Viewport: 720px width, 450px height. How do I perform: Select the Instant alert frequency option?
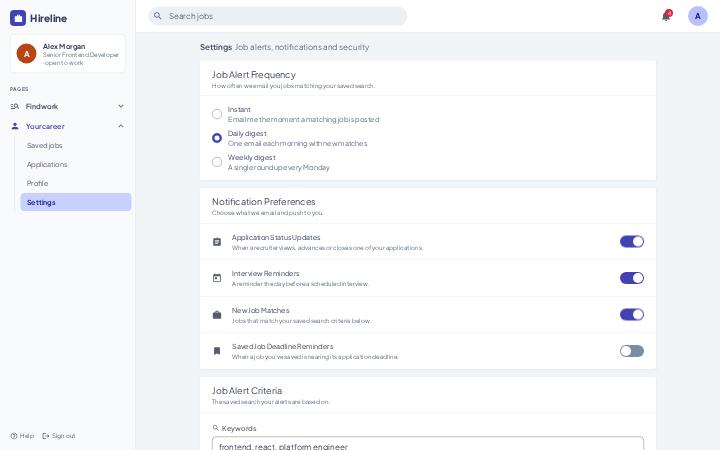pyautogui.click(x=217, y=114)
